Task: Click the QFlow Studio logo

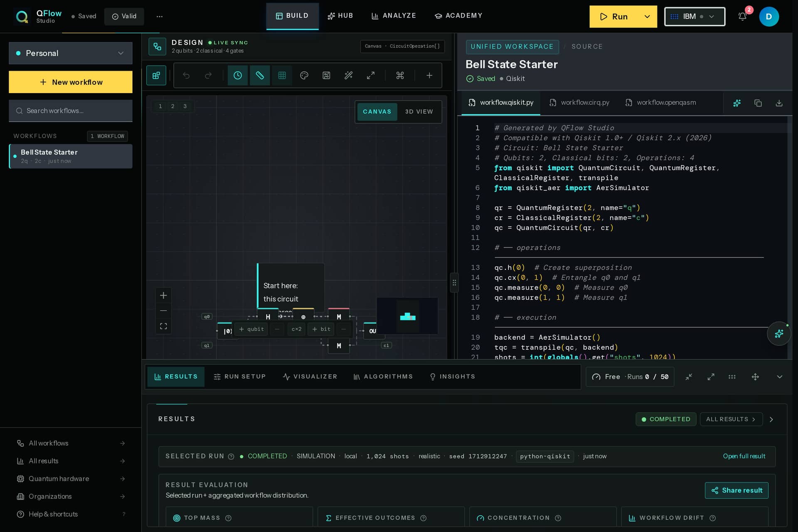Action: click(38, 17)
